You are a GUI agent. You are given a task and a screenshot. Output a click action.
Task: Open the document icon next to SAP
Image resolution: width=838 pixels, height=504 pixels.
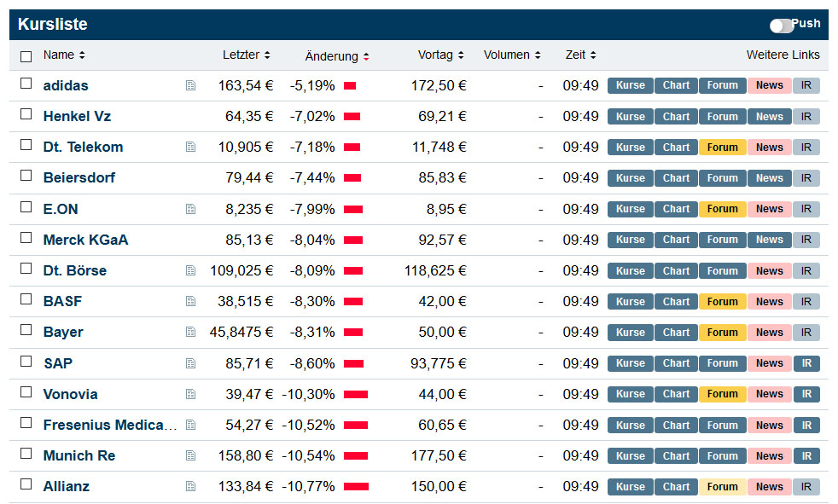[x=191, y=363]
